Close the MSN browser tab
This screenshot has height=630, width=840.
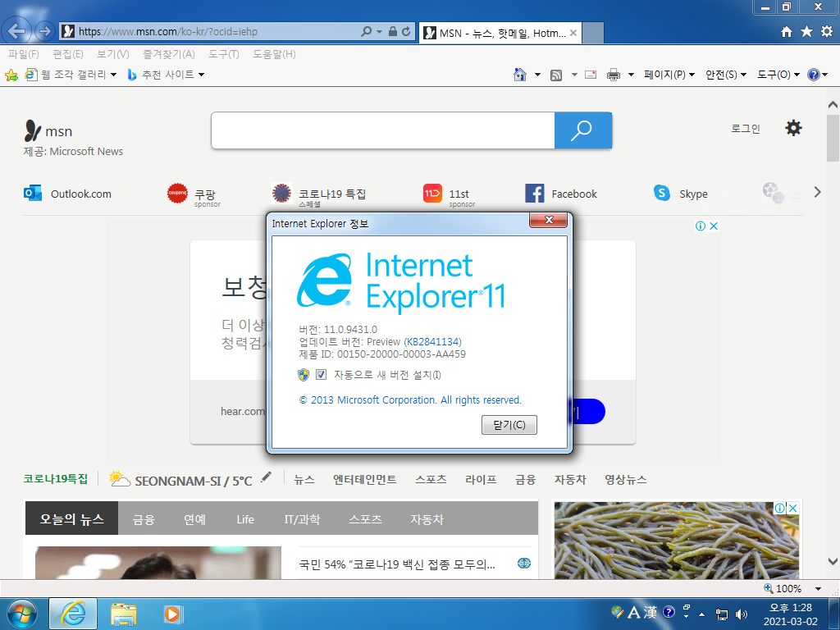click(573, 33)
